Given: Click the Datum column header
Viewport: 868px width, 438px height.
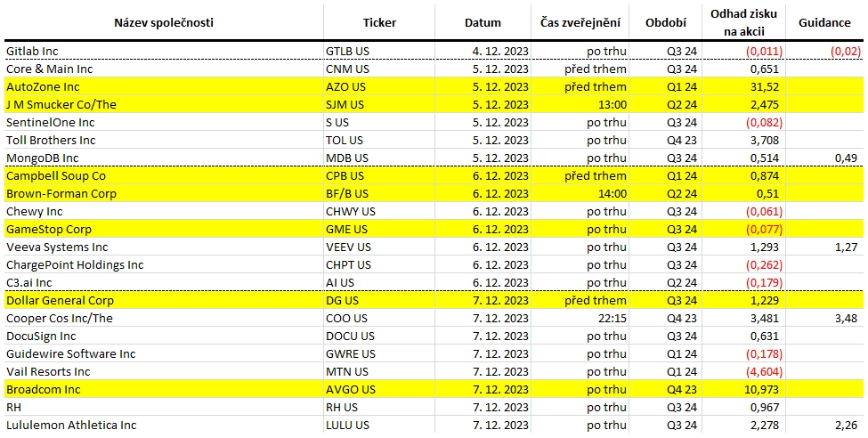Looking at the screenshot, I should (483, 23).
